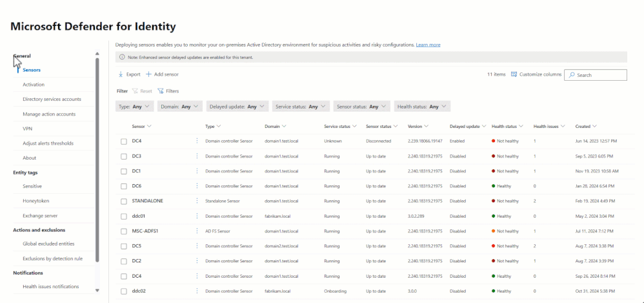The height and width of the screenshot is (303, 644).
Task: Select the checkbox for sensor DC6
Action: [x=124, y=186]
